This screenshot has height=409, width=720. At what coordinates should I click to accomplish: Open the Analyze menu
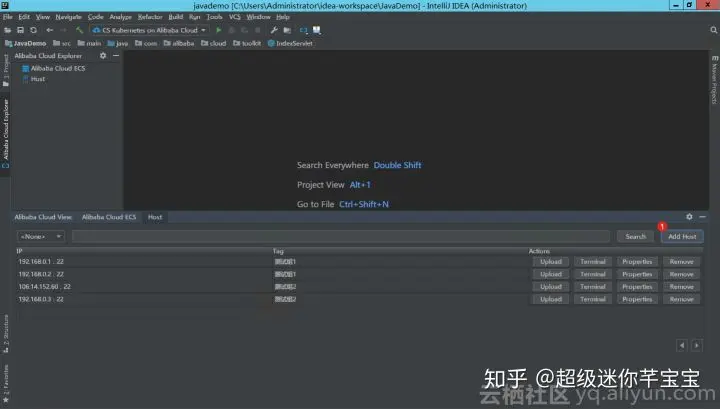coord(120,17)
